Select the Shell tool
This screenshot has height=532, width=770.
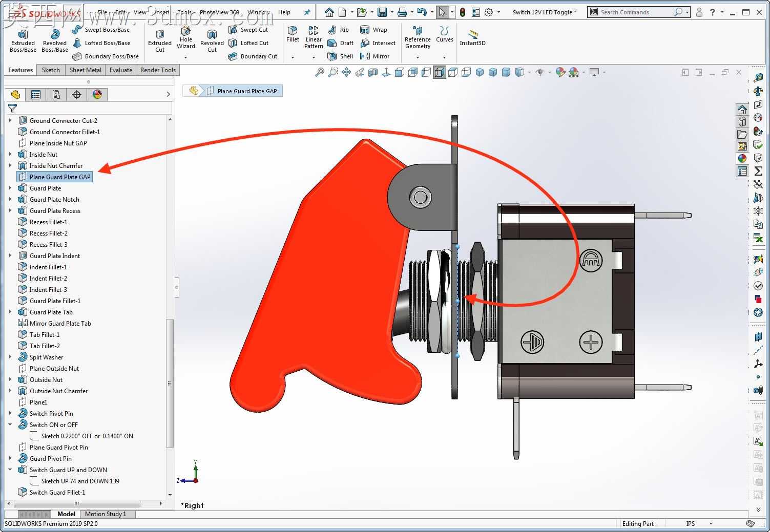(341, 56)
